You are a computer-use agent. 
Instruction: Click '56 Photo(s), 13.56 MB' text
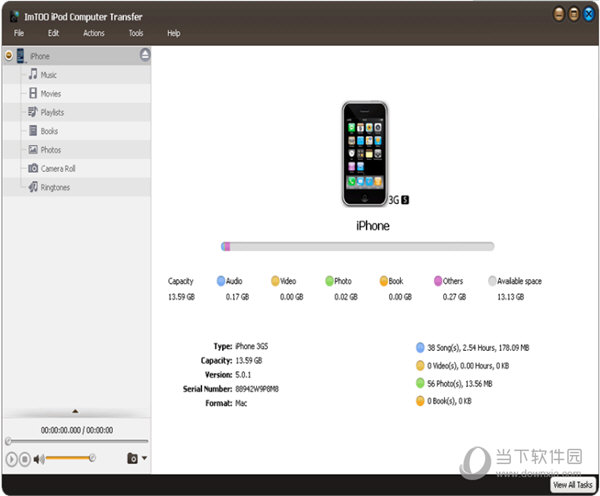[x=460, y=383]
